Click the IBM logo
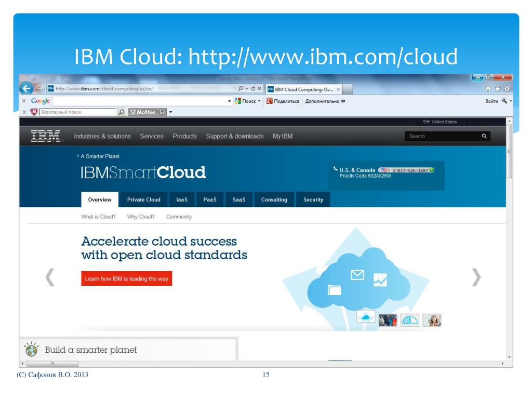 pyautogui.click(x=46, y=136)
